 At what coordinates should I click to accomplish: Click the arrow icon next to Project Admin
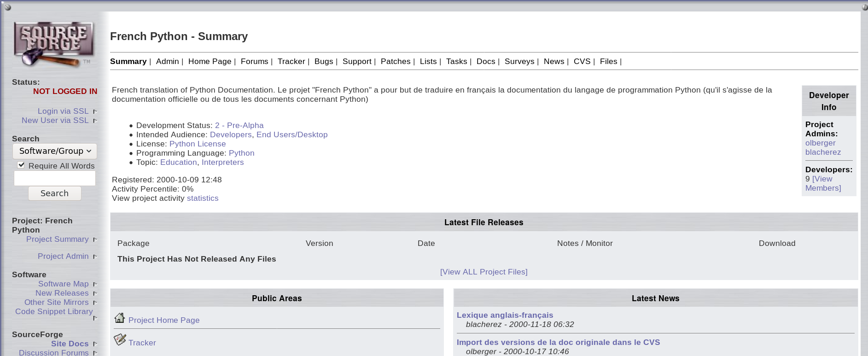coord(95,257)
